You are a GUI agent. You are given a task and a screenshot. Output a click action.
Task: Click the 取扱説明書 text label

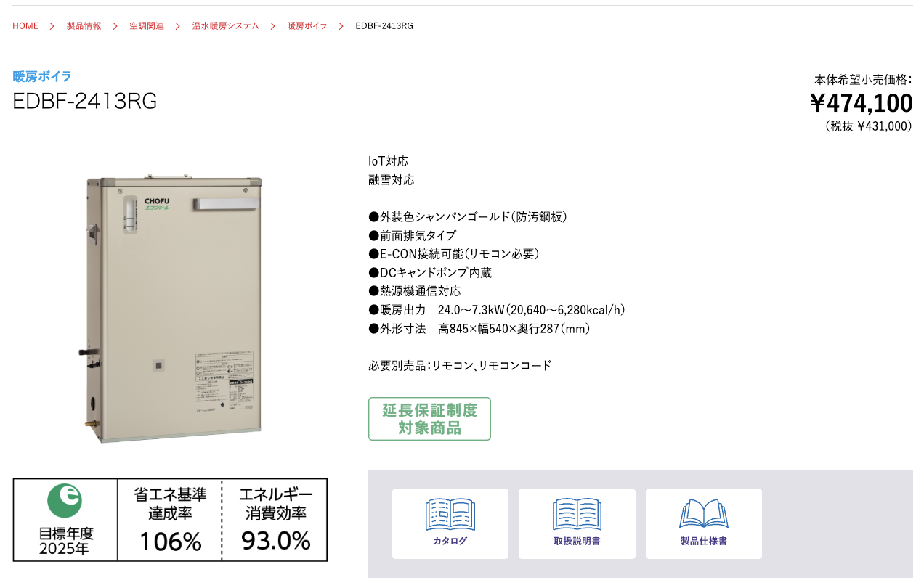click(x=577, y=541)
